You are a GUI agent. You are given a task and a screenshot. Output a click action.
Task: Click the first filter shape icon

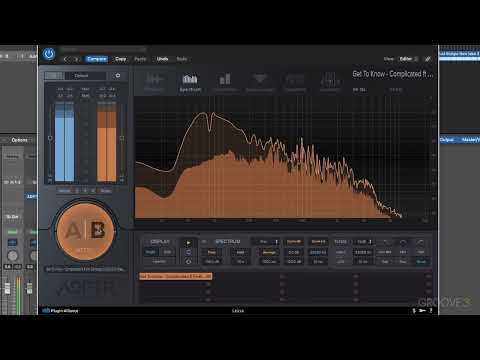(386, 242)
